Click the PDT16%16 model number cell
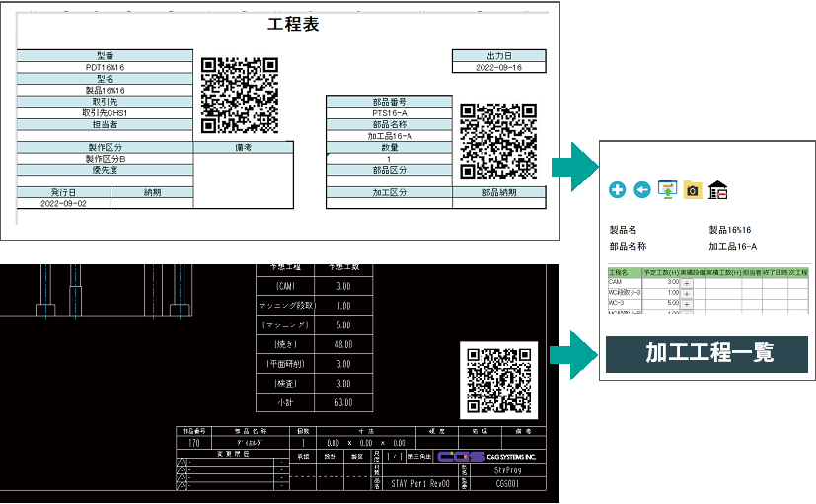 pyautogui.click(x=105, y=67)
